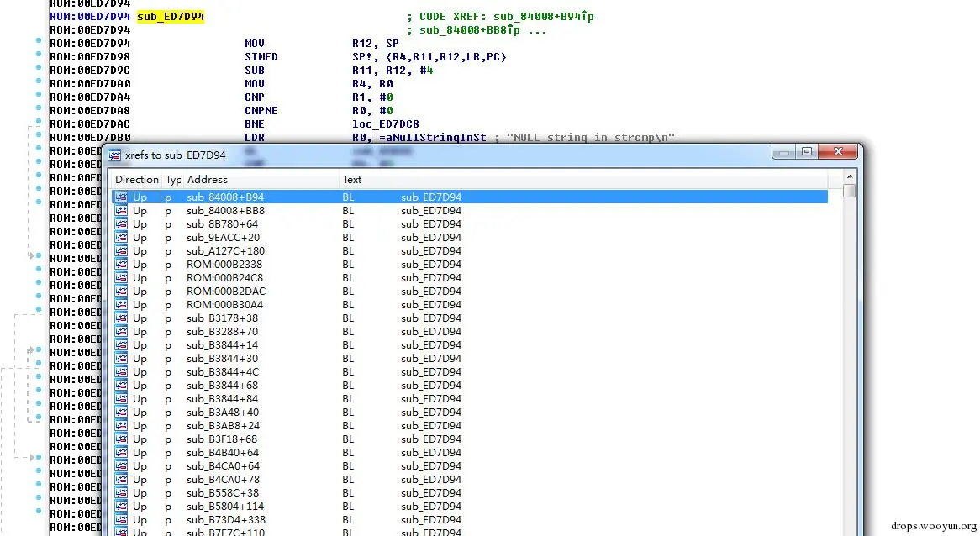Screen dimensions: 980x536
Task: Click the xref icon in ROM:000B2DAC row
Action: (x=121, y=292)
